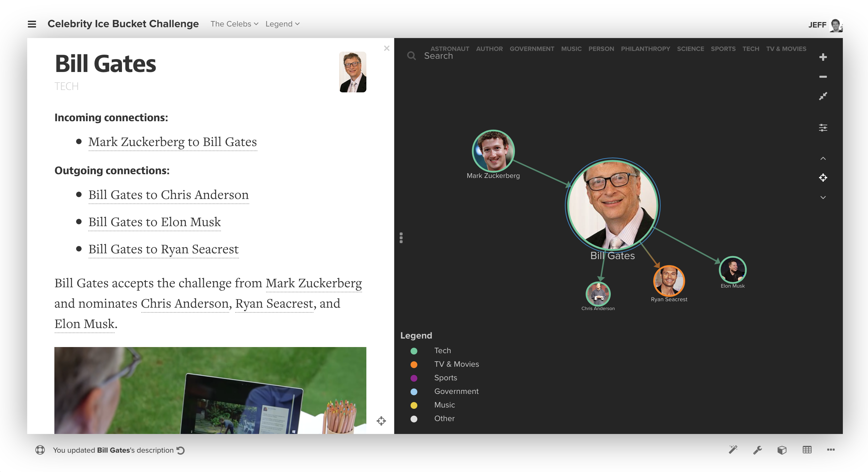Select the Chris Anderson node on map

pyautogui.click(x=598, y=294)
